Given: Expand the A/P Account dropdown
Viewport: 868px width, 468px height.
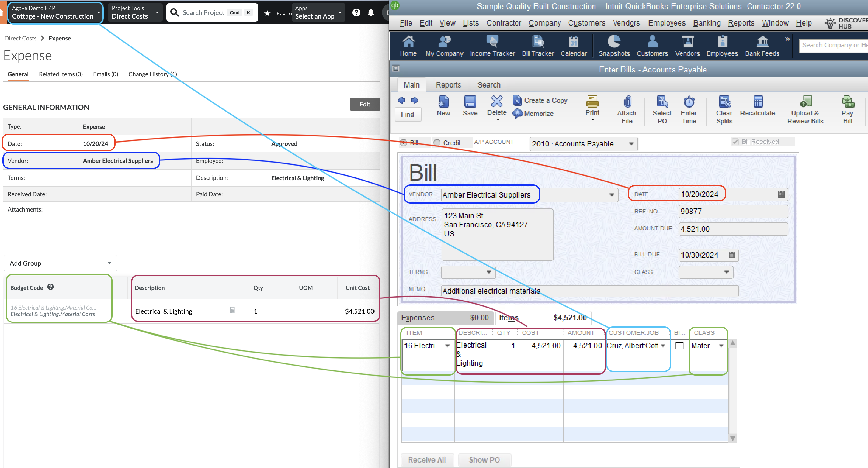Looking at the screenshot, I should [633, 143].
